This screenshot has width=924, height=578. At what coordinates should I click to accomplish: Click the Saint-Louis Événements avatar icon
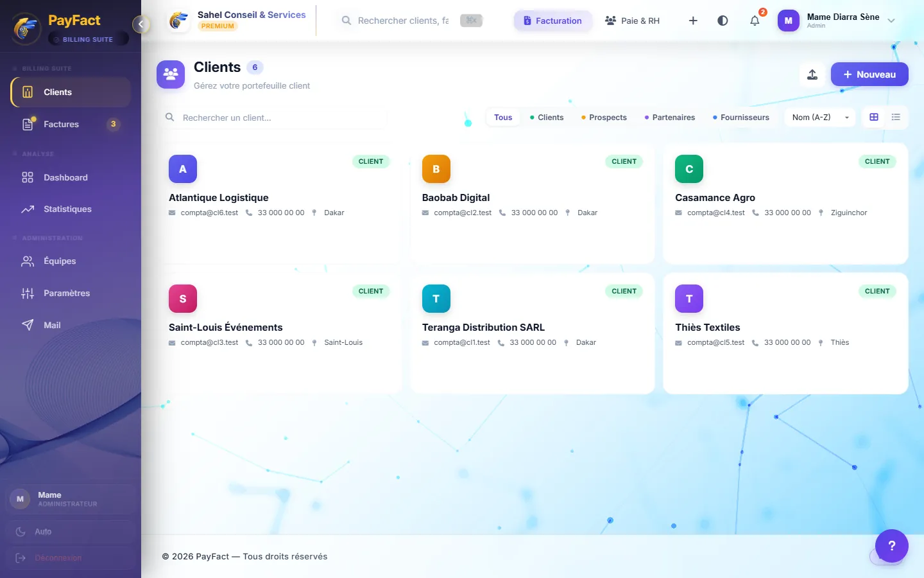[183, 299]
